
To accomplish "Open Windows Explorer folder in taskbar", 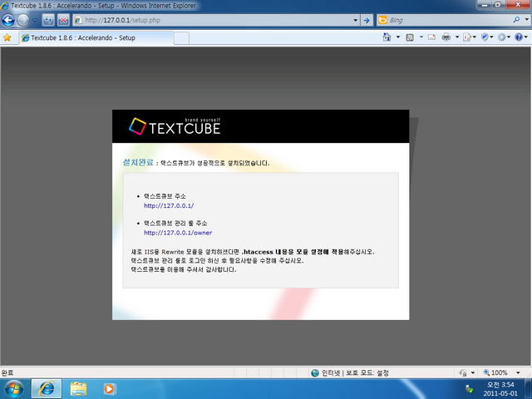I will pos(78,389).
